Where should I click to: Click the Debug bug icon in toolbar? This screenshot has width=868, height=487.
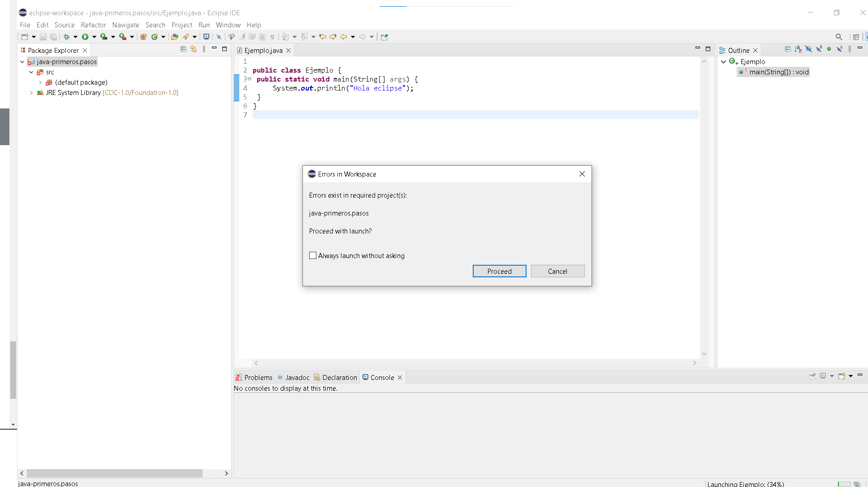pos(66,37)
